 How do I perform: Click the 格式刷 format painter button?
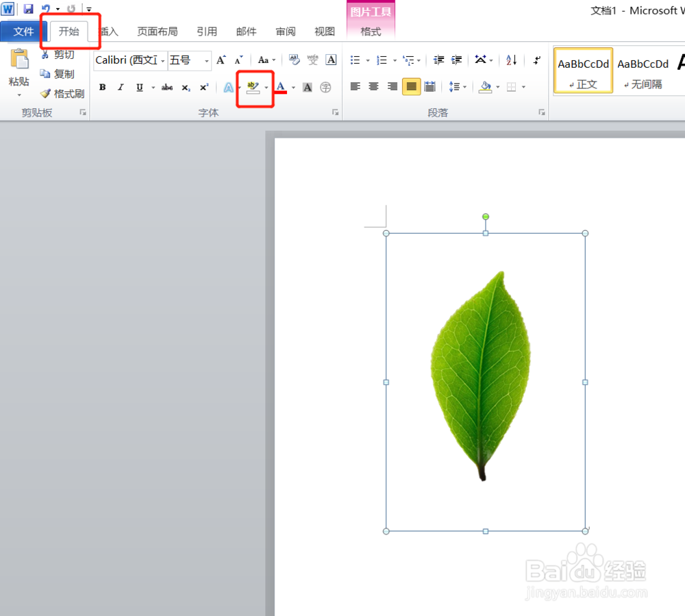62,93
